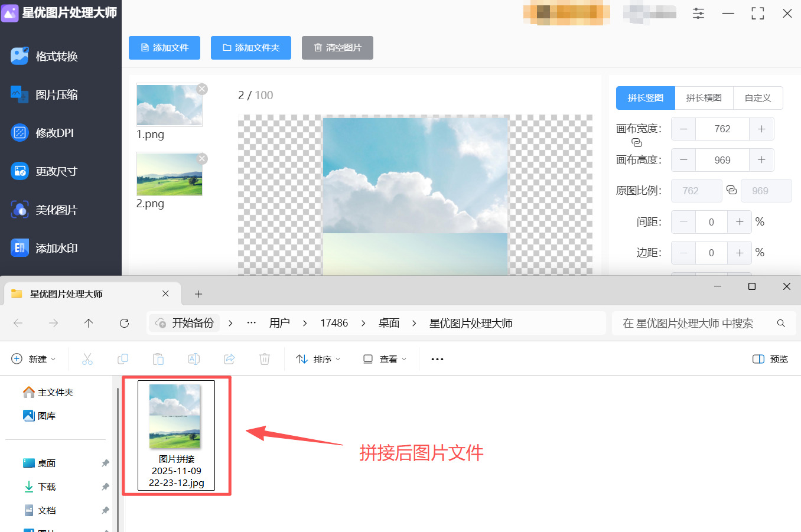Click the 清空图片 clear images button
This screenshot has height=532, width=801.
(337, 48)
